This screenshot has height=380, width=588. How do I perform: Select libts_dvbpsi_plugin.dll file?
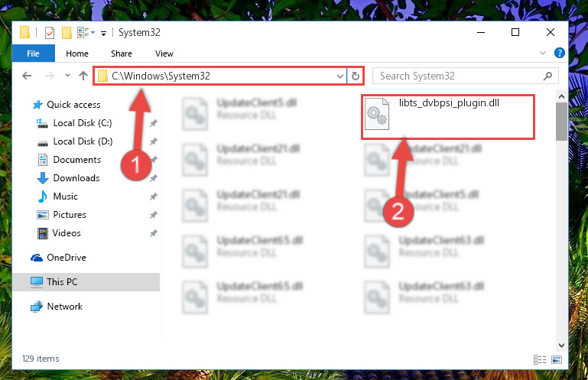[448, 117]
